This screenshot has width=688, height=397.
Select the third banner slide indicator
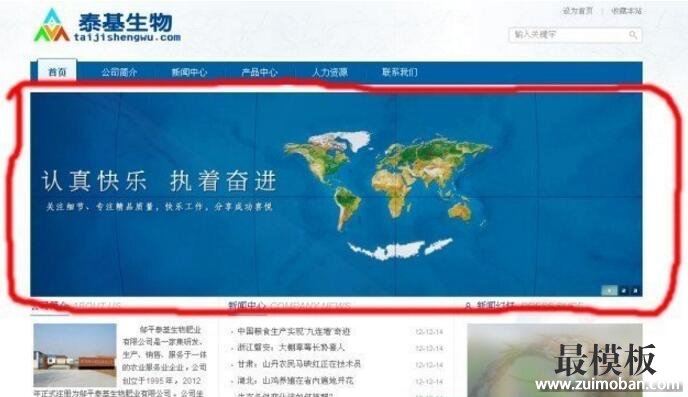pos(635,290)
